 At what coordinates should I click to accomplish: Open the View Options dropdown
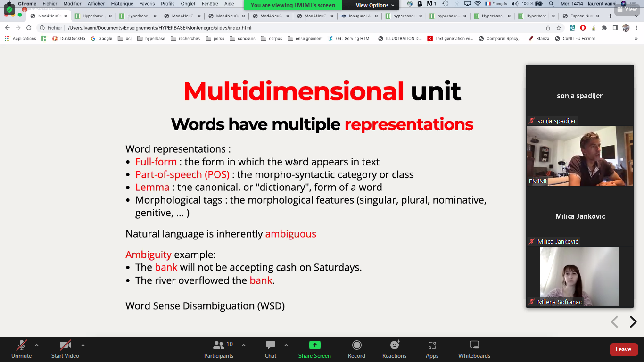point(375,5)
